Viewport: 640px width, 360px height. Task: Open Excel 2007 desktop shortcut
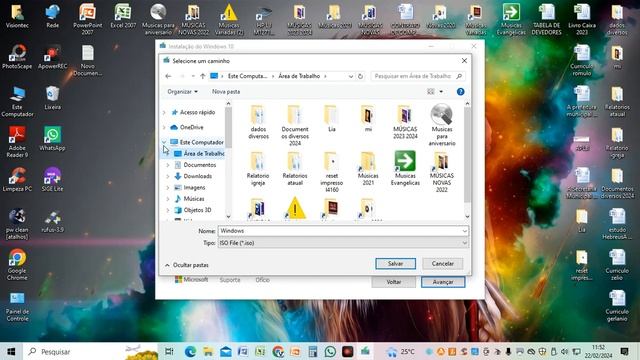123,16
